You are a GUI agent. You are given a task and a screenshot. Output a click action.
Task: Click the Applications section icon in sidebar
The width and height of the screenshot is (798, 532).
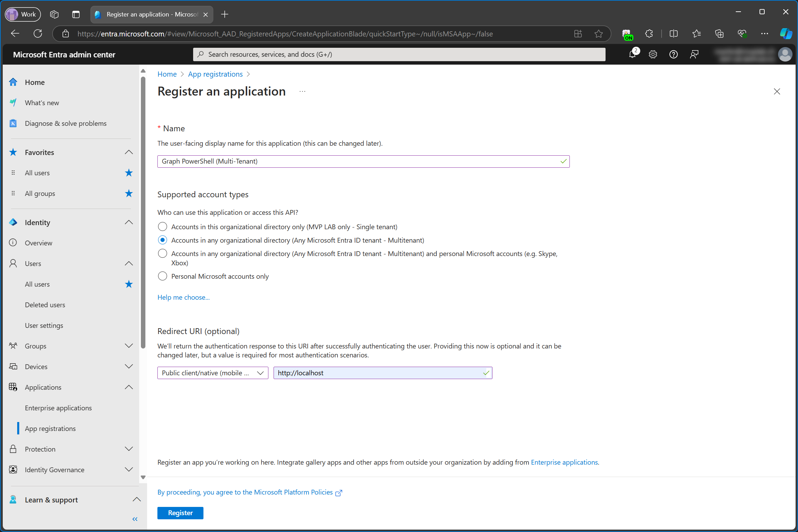pos(13,387)
